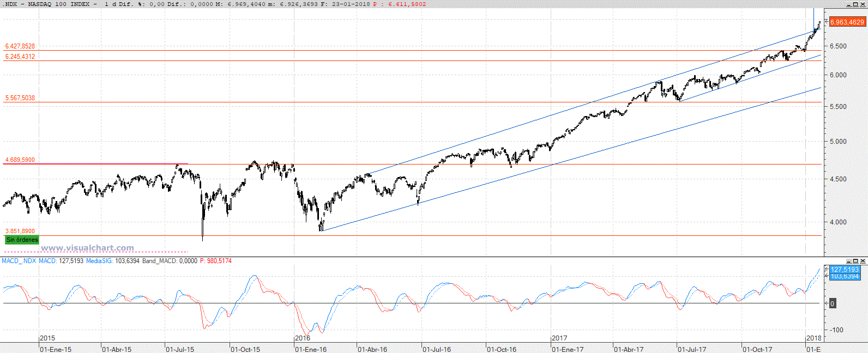Click the 01-Abr-15 date on time axis
The height and width of the screenshot is (353, 868).
(x=117, y=349)
